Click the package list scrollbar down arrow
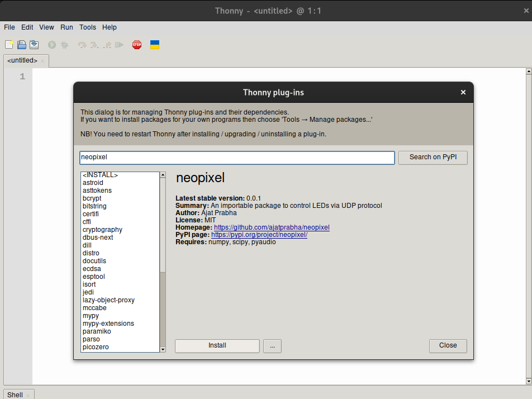The width and height of the screenshot is (532, 399). tap(163, 349)
